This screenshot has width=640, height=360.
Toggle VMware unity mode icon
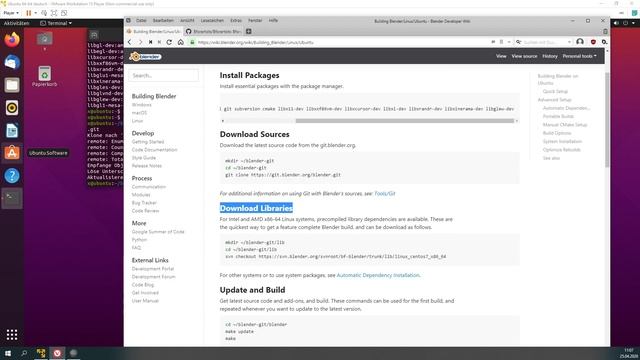(x=64, y=13)
